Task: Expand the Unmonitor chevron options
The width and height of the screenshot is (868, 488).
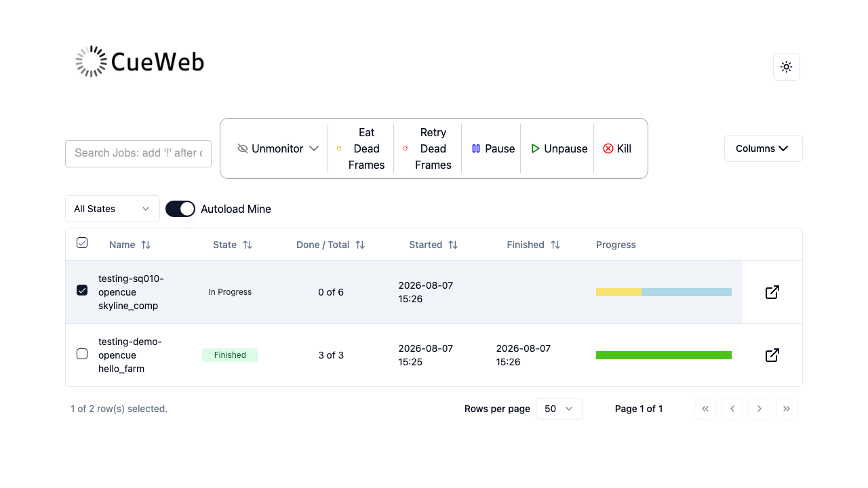Action: pyautogui.click(x=314, y=148)
